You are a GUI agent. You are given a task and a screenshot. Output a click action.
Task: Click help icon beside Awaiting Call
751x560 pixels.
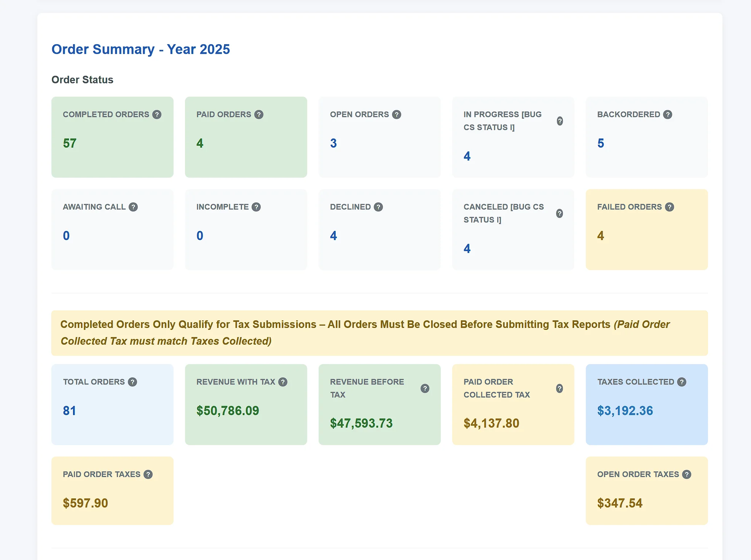pos(133,207)
